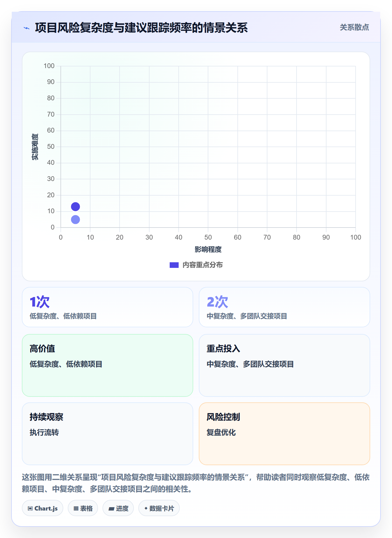Open the 风险控制 quadrant card
Image resolution: width=392 pixels, height=538 pixels.
click(284, 434)
